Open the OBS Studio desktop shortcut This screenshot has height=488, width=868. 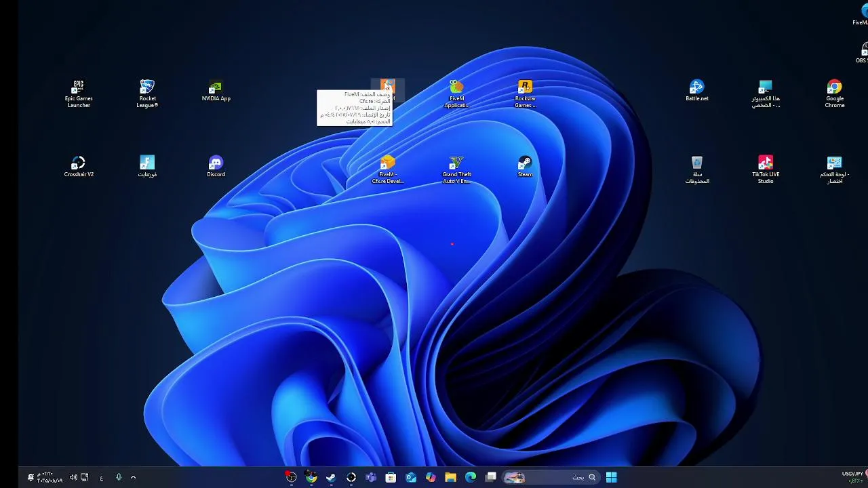[863, 53]
